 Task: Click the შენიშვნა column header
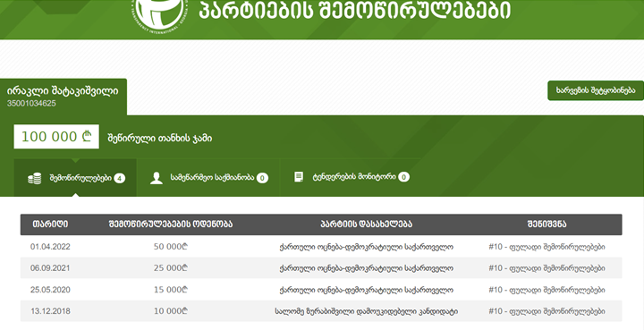click(547, 224)
